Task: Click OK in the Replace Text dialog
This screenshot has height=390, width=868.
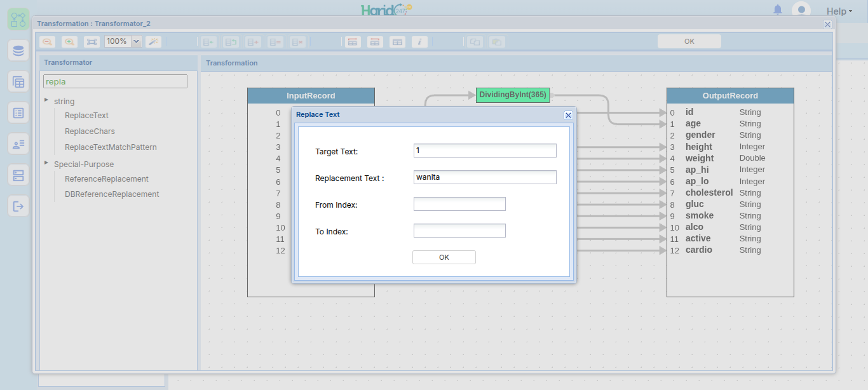Action: [444, 257]
